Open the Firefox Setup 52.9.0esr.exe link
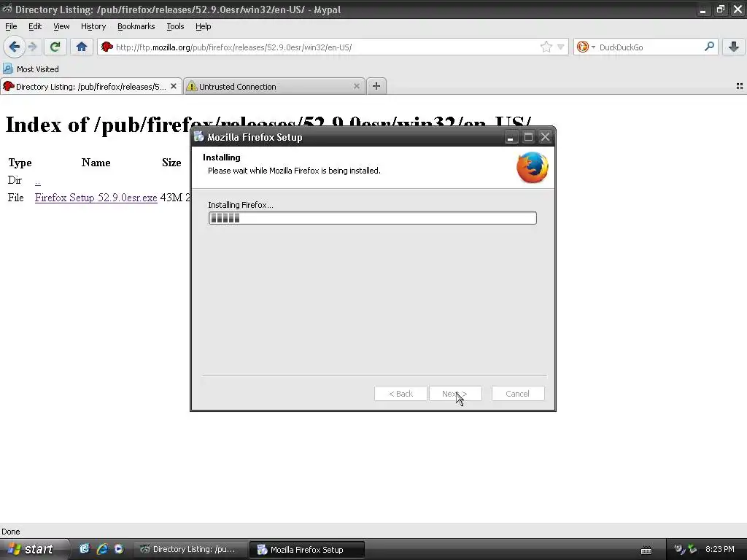 [96, 198]
